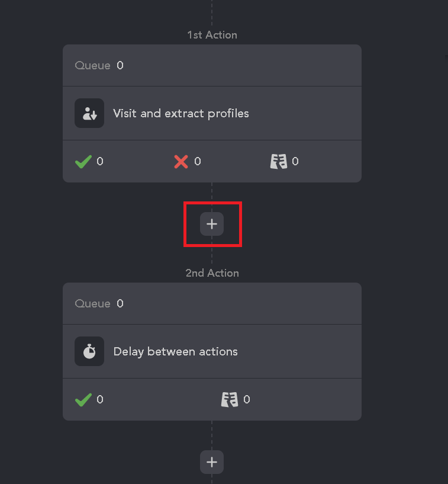Click the failed count next to red X
The image size is (448, 484).
[x=198, y=162]
